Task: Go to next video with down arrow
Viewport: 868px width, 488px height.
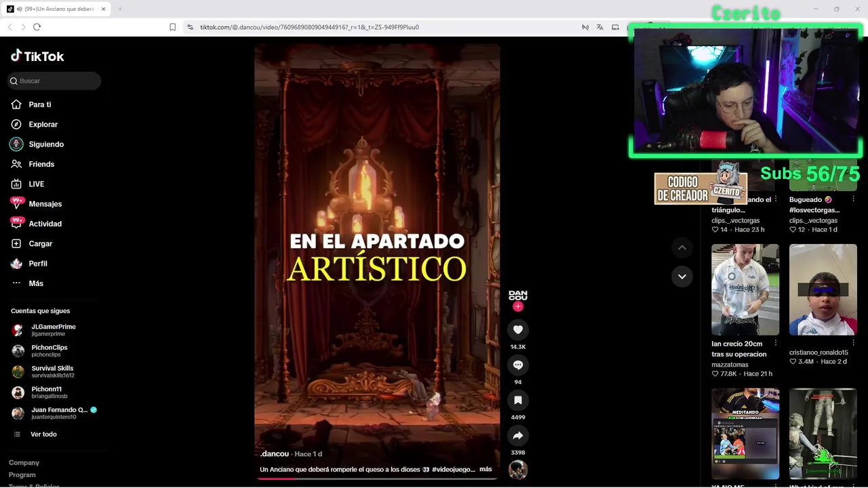Action: click(682, 277)
